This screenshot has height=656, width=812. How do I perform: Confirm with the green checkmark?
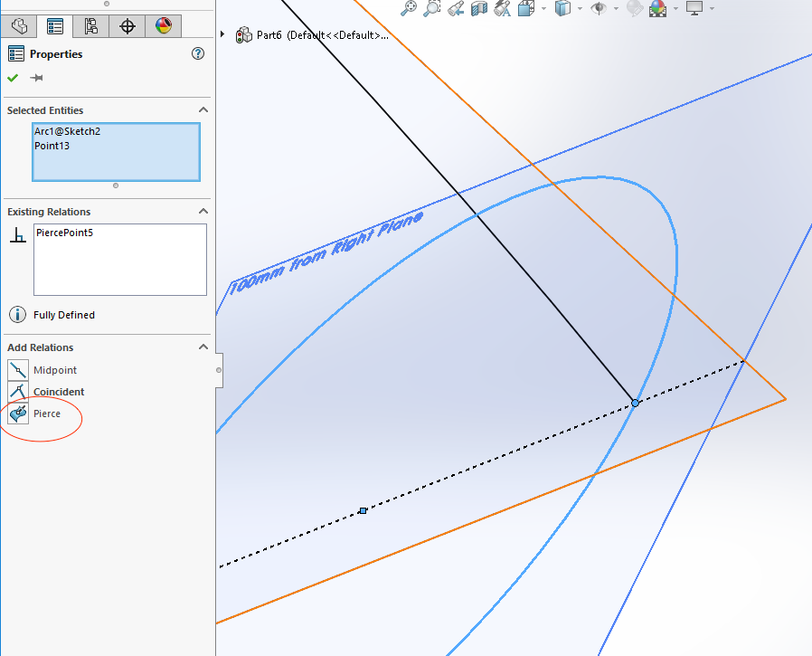point(12,78)
